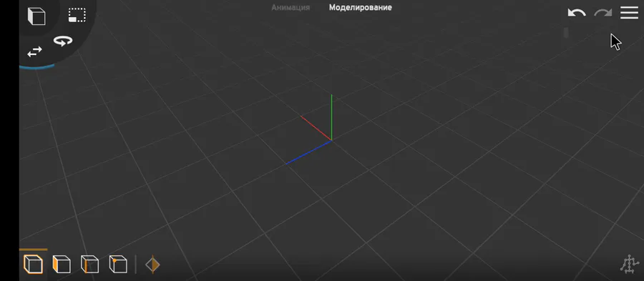Select the move tool with opposing arrows
The image size is (644, 281).
pos(34,51)
